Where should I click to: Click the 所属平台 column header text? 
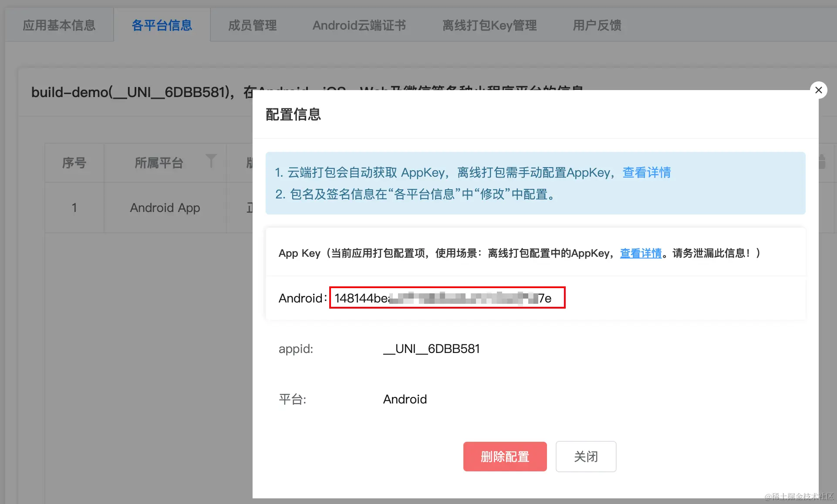point(159,163)
